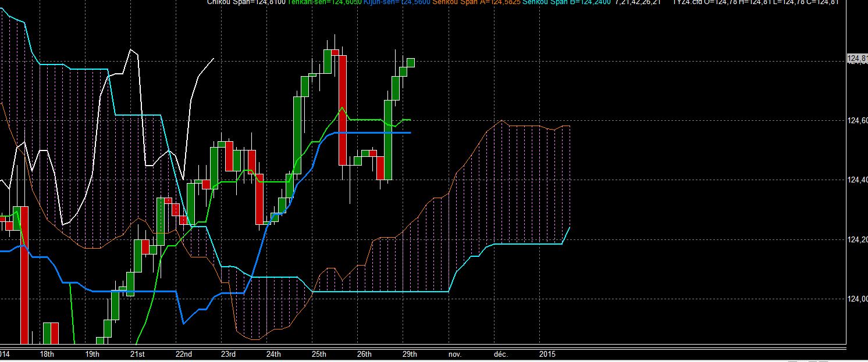Click the 18th date axis label
This screenshot has width=868, height=362.
pos(47,354)
